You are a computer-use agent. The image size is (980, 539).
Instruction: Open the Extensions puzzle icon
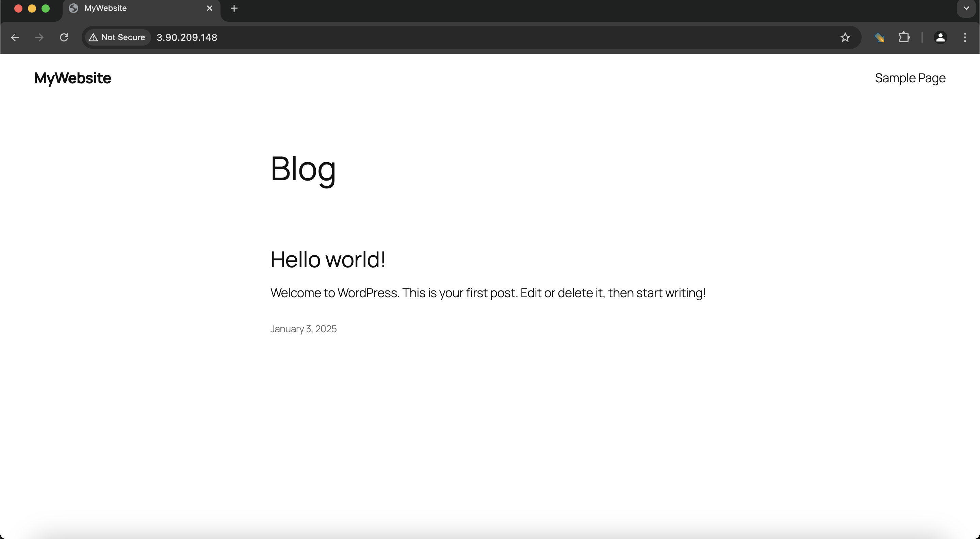pos(904,37)
